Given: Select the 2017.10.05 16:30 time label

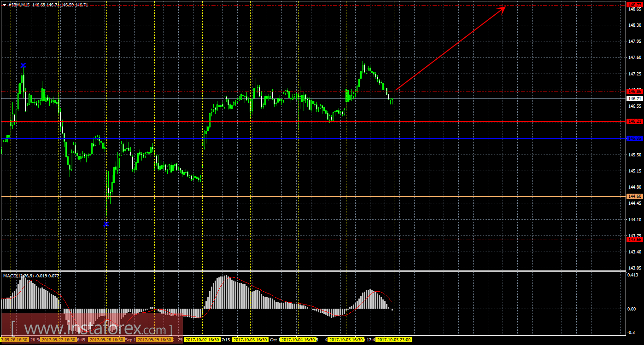Looking at the screenshot, I should pos(346,340).
